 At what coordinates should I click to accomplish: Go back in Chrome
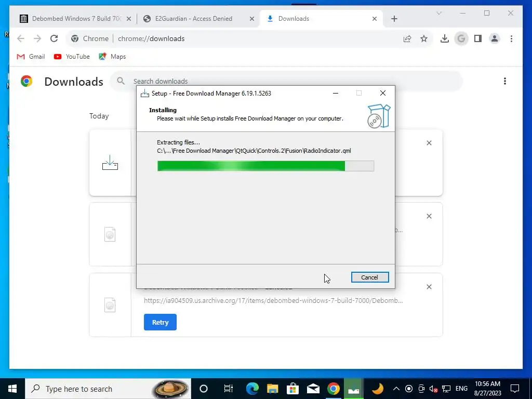[21, 38]
